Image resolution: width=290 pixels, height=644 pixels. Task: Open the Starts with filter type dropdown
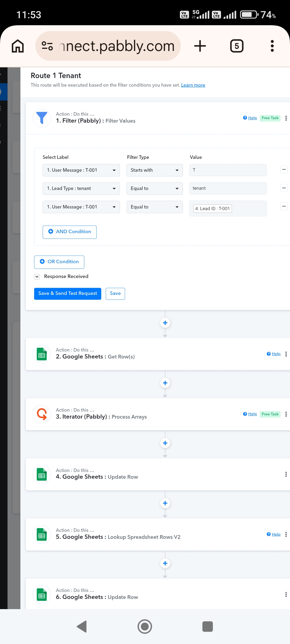(155, 170)
